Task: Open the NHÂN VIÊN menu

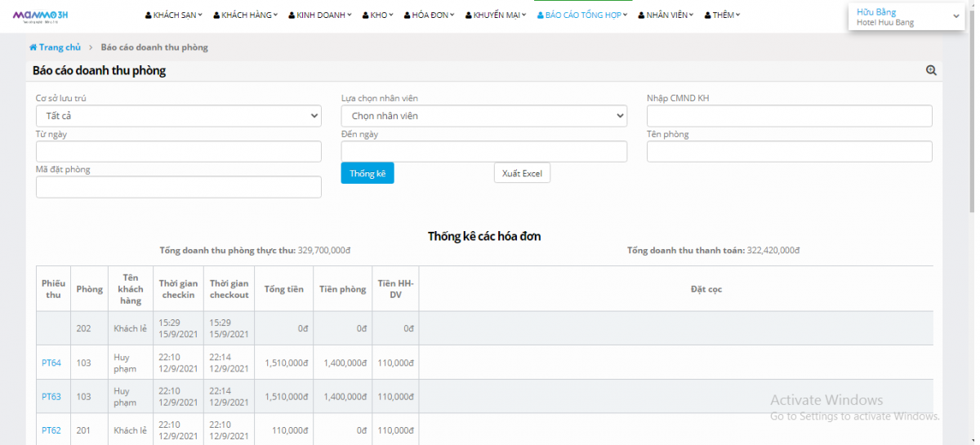Action: [666, 15]
